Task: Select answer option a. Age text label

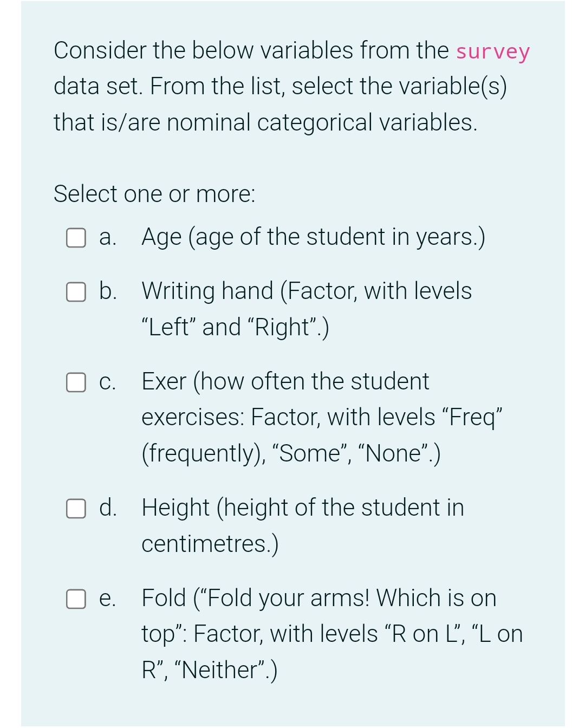Action: (313, 237)
